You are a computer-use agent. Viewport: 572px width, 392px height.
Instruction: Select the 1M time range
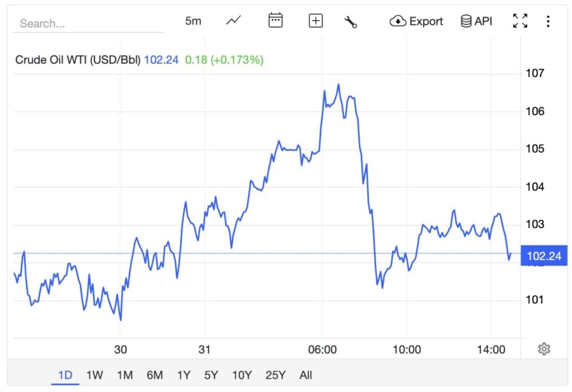point(125,375)
